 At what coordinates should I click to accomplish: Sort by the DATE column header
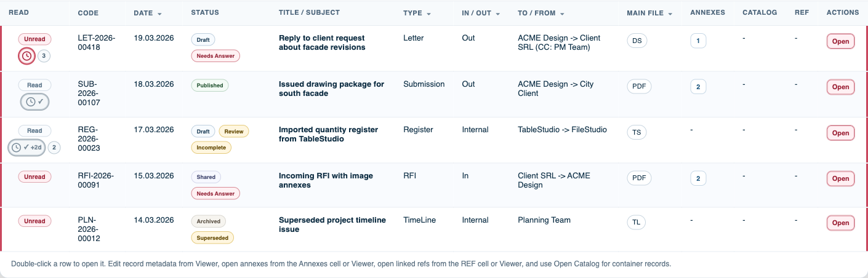coord(148,13)
